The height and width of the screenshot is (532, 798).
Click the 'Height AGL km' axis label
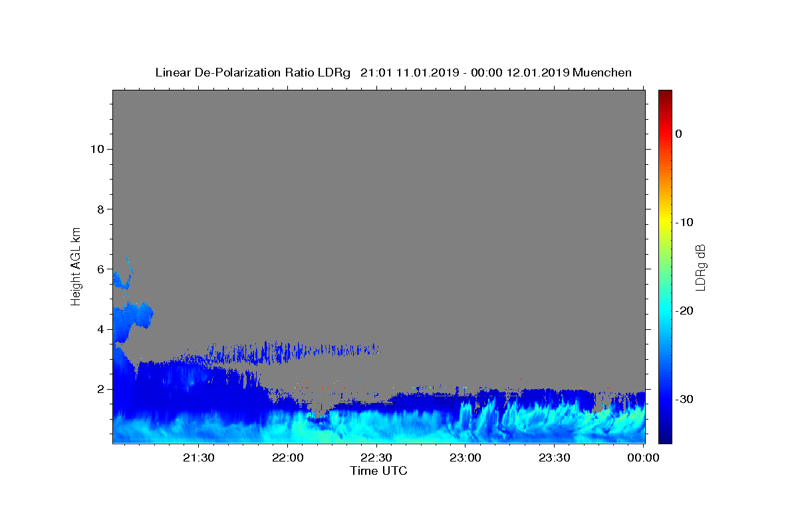(76, 265)
